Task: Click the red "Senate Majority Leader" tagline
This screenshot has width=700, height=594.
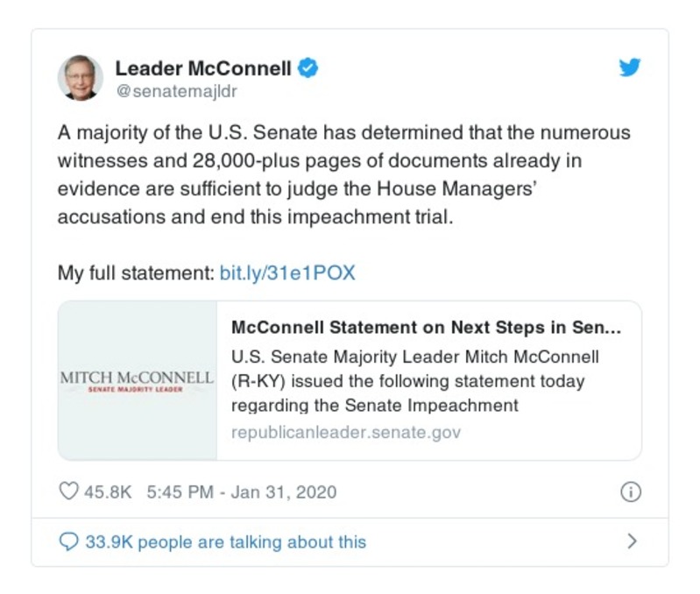Action: (137, 389)
